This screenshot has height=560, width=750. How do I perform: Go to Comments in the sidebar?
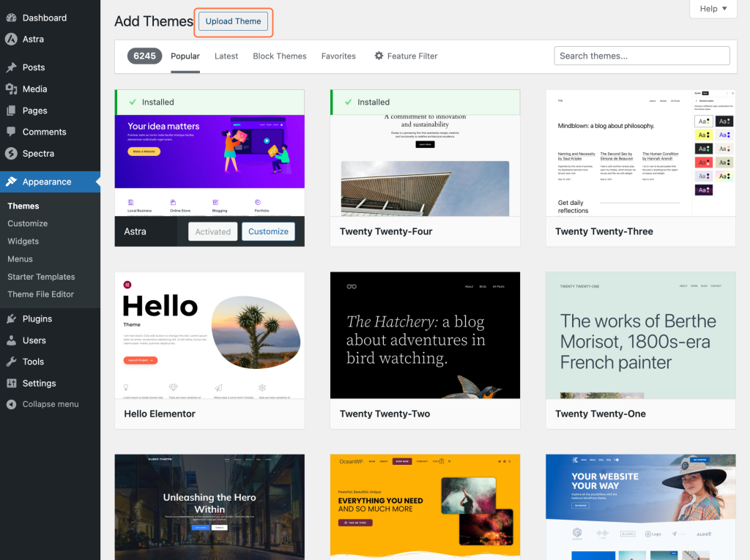coord(51,132)
